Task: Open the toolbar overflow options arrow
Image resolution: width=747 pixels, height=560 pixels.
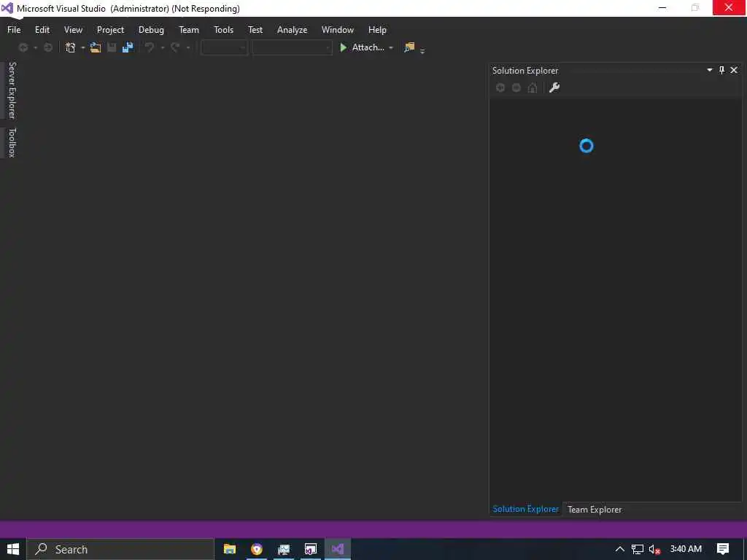Action: (x=422, y=50)
